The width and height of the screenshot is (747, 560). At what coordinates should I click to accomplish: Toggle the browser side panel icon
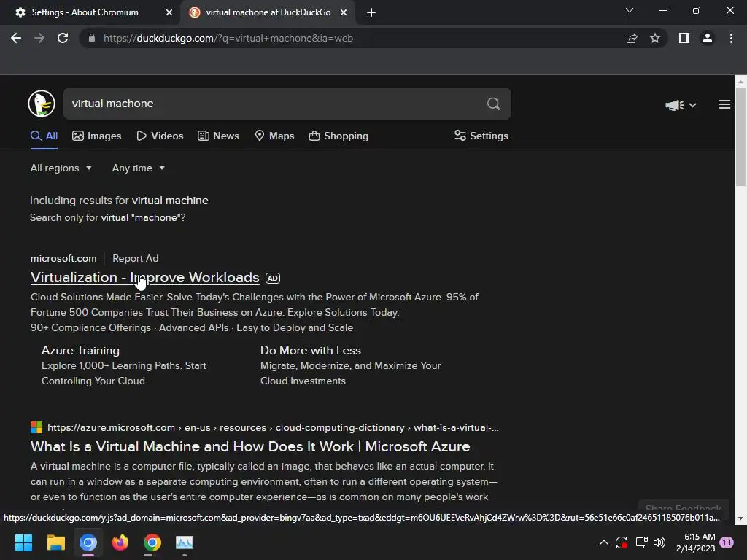pos(684,38)
